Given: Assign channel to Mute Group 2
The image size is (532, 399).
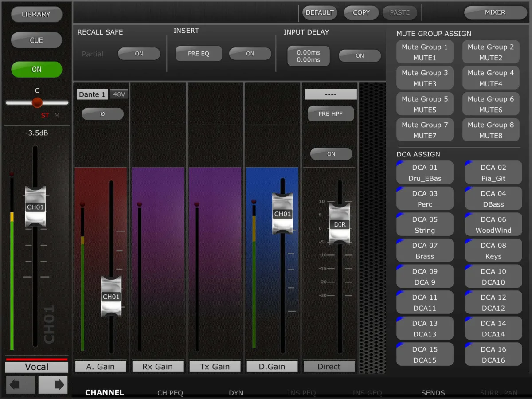Looking at the screenshot, I should point(491,52).
